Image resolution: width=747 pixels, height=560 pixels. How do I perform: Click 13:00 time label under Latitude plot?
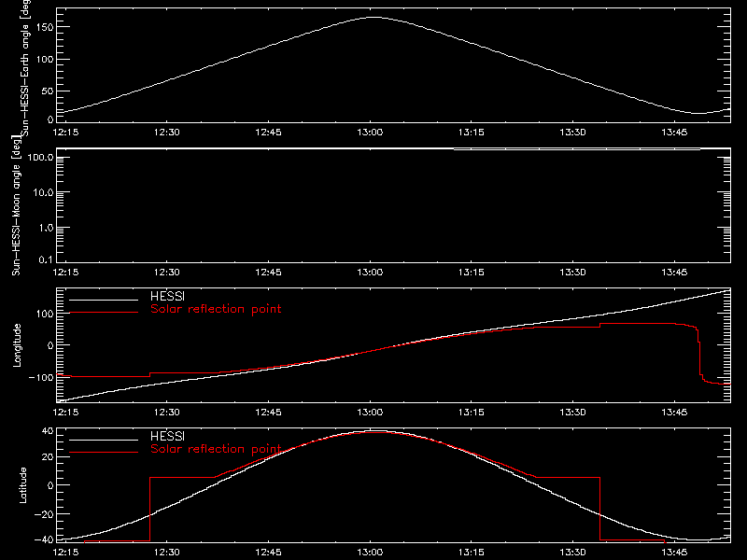(x=370, y=553)
